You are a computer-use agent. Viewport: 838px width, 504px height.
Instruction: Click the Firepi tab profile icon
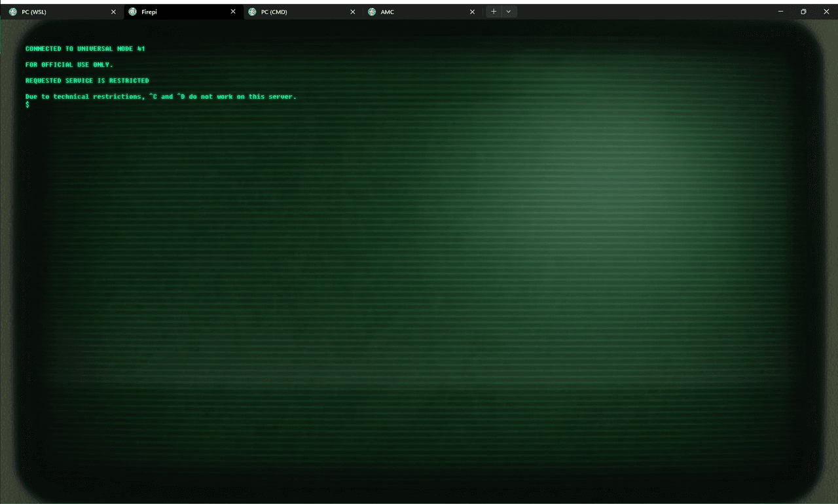coord(133,12)
